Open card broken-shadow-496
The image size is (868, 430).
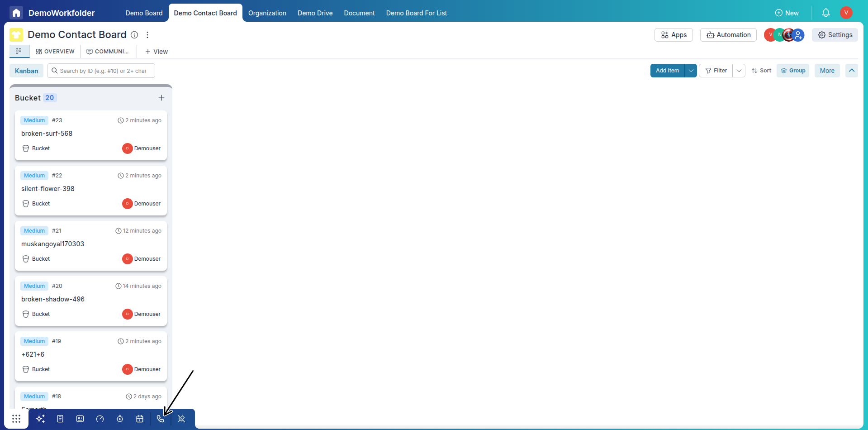pyautogui.click(x=91, y=301)
